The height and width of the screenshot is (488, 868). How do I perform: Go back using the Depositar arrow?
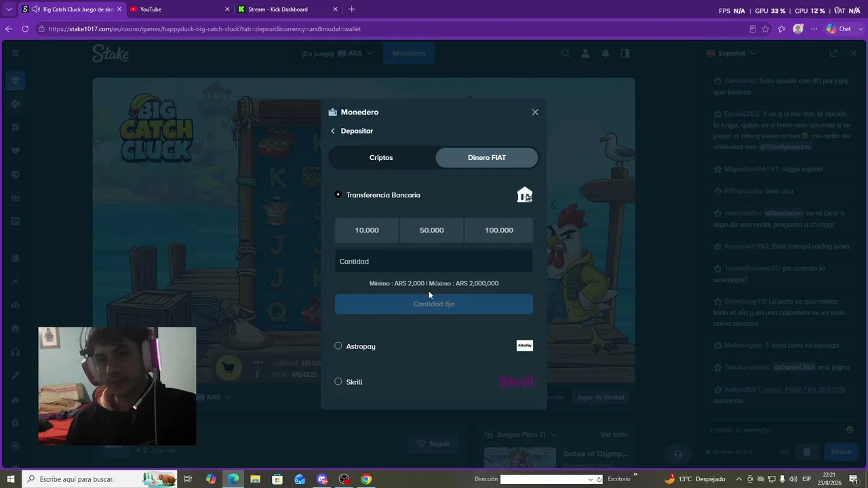[x=332, y=131]
